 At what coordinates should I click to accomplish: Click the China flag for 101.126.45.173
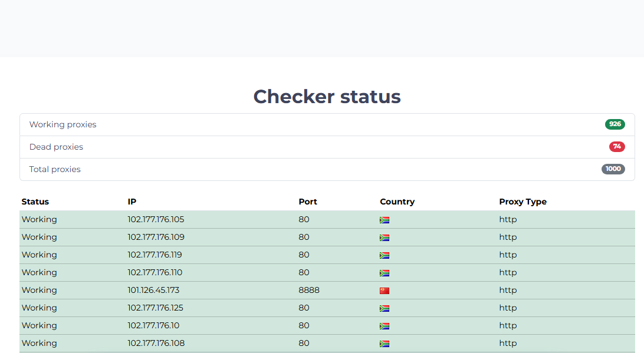pos(385,291)
